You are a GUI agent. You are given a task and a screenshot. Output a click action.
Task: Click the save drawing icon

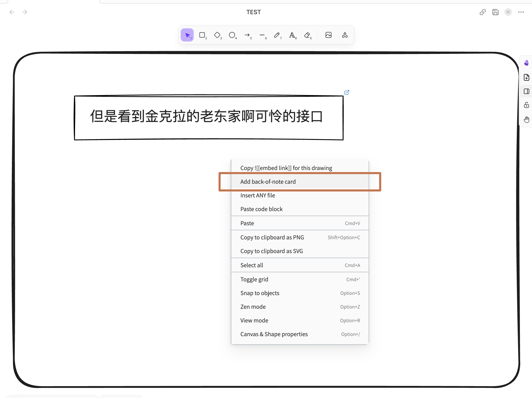pos(495,12)
